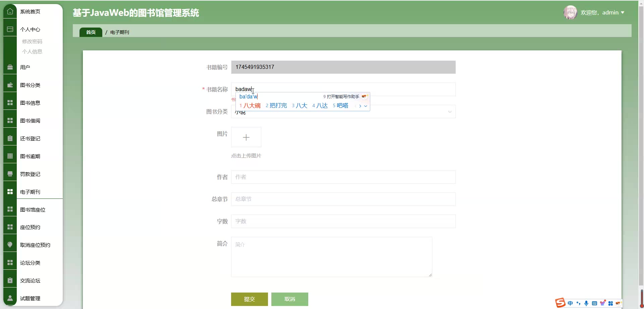The height and width of the screenshot is (309, 644).
Task: Click the JavaWeb图书馆管理系统 page title
Action: coord(136,13)
